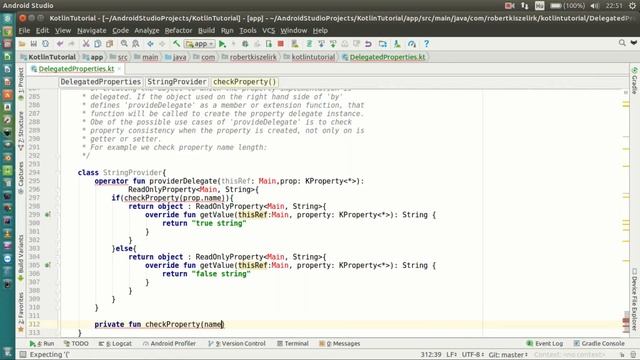
Task: Click the StringProvider structure breadcrumb
Action: point(177,82)
